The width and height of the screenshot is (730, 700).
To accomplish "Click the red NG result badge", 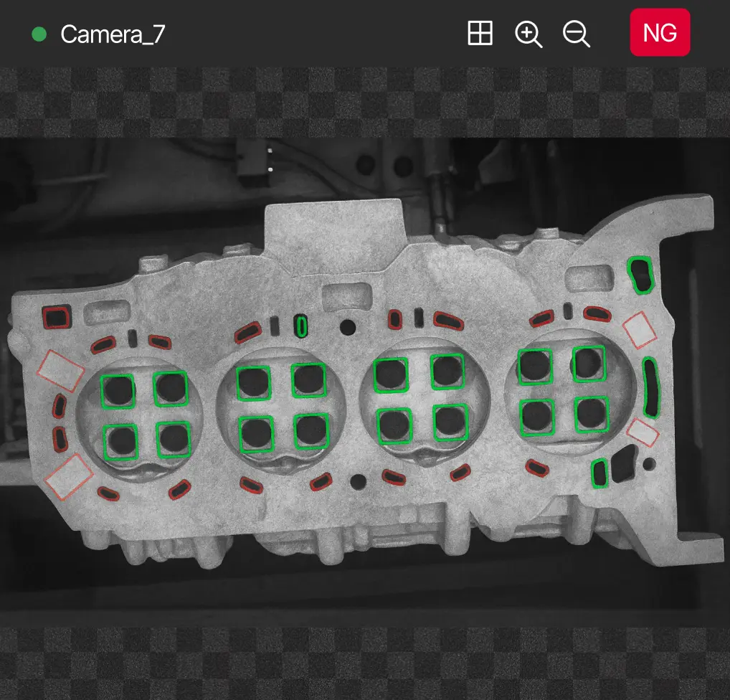I will 660,32.
